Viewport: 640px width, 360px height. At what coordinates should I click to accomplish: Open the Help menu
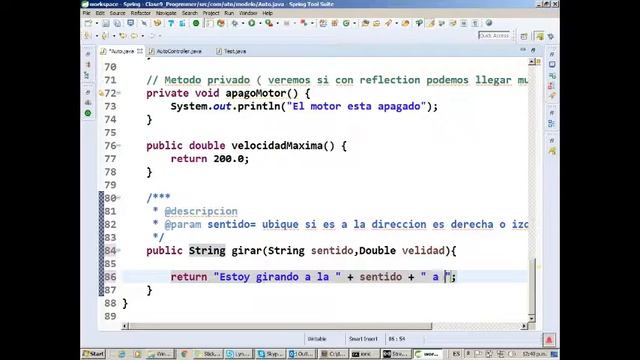point(267,13)
